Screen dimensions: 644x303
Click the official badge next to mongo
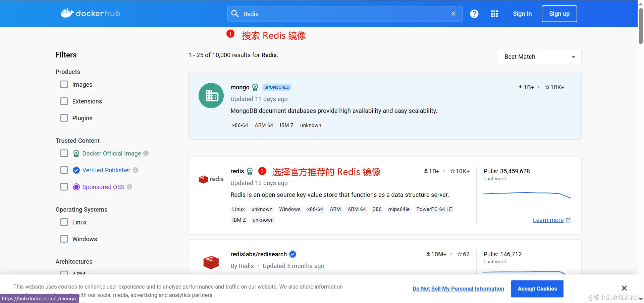(255, 87)
